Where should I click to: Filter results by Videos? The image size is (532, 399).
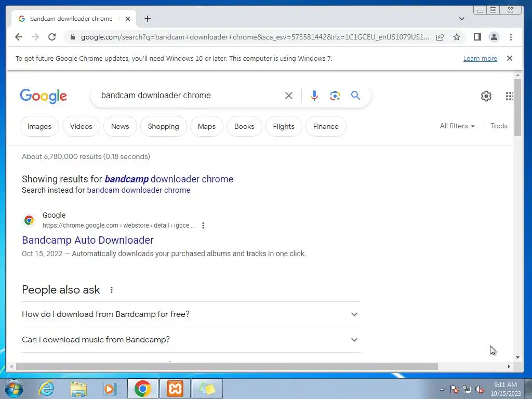81,126
